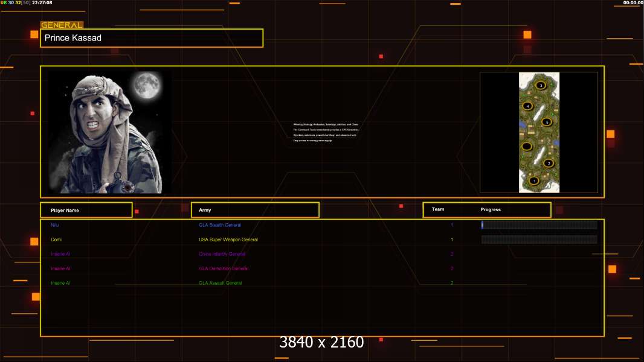Click the GENERAL label above the name

click(62, 25)
